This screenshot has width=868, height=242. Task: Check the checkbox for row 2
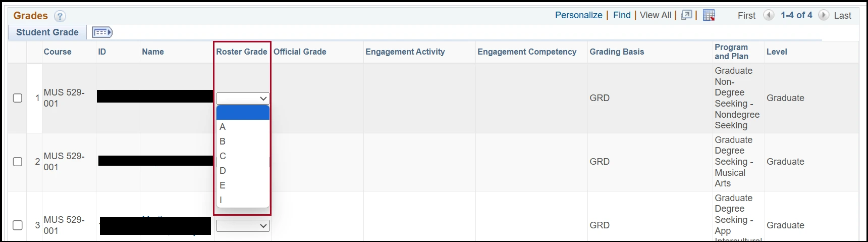[x=18, y=162]
